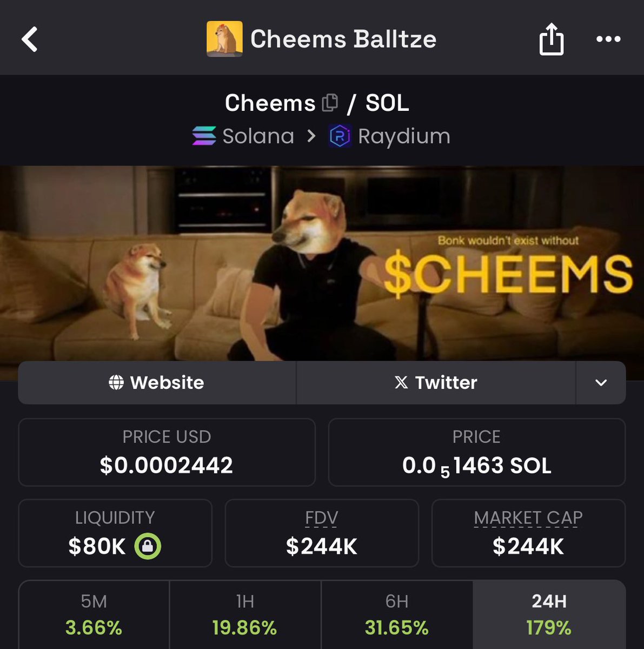This screenshot has height=649, width=644.
Task: Tap the Raydium DEX logo
Action: 340,136
